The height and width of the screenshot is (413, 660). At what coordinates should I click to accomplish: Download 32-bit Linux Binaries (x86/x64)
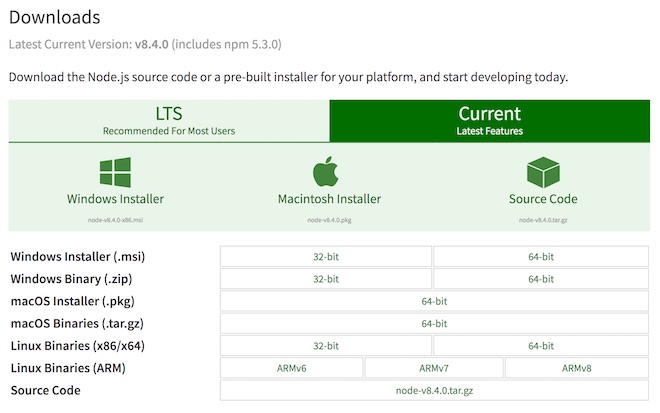pos(325,346)
